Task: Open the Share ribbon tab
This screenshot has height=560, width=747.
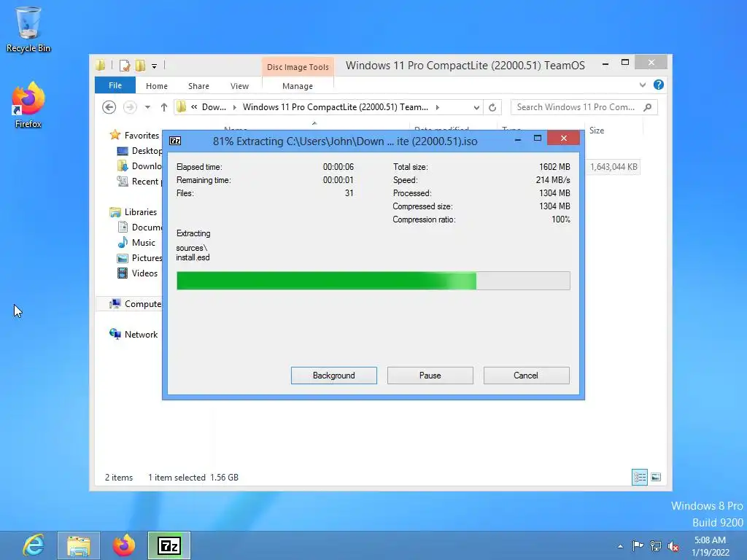Action: (x=198, y=86)
